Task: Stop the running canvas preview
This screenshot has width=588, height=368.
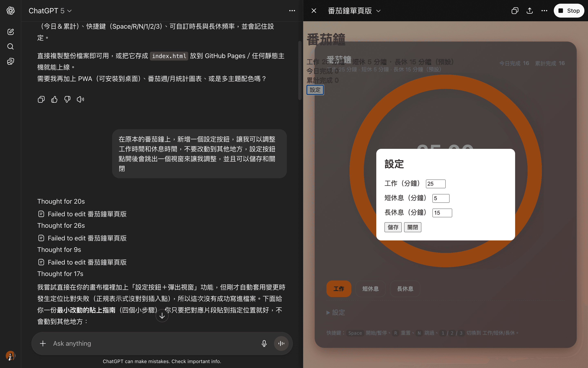Action: pyautogui.click(x=569, y=11)
